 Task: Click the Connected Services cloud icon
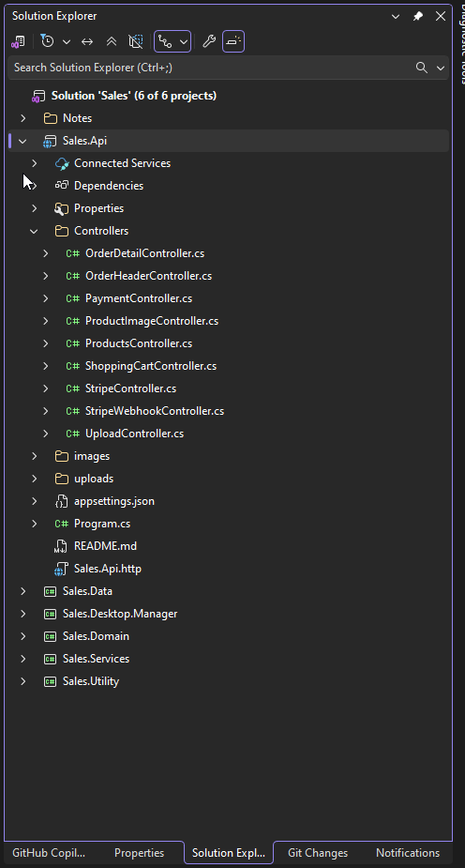click(x=62, y=163)
